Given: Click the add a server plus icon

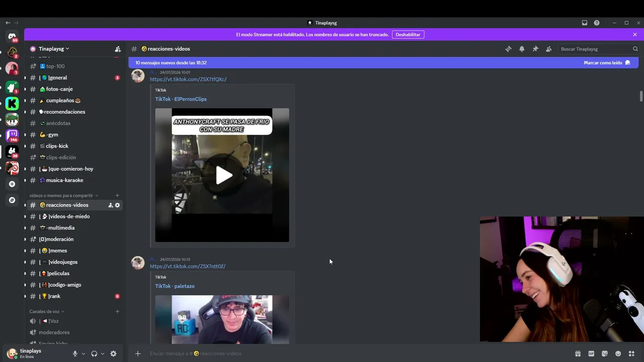Looking at the screenshot, I should [x=12, y=184].
